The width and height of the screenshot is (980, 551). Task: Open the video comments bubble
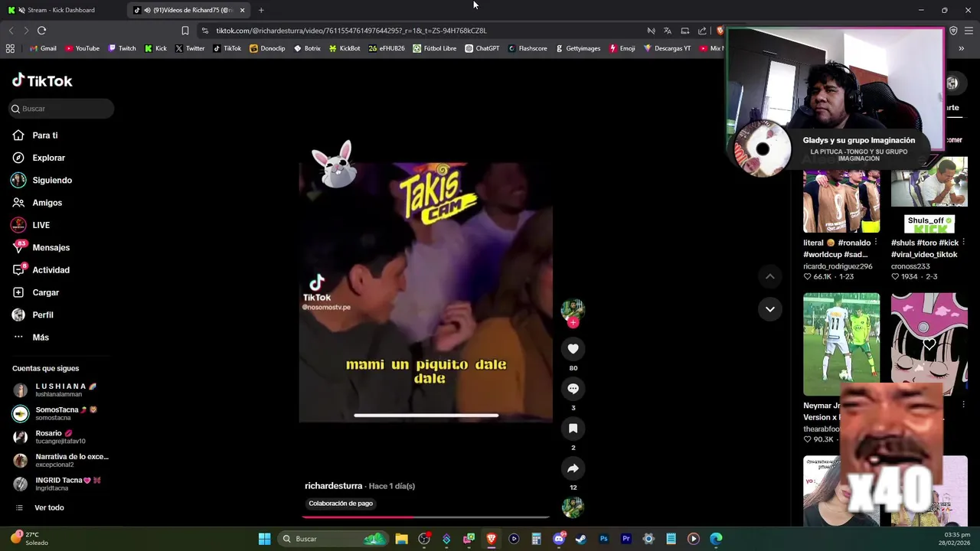pyautogui.click(x=573, y=389)
